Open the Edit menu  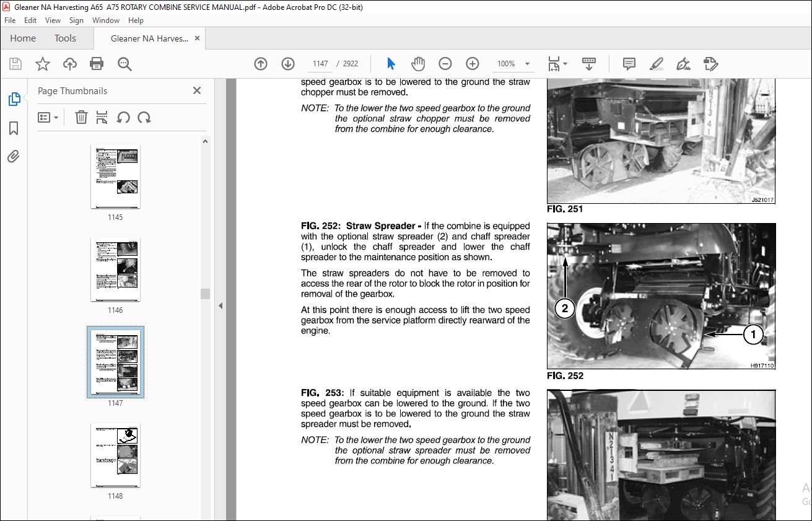[x=30, y=20]
